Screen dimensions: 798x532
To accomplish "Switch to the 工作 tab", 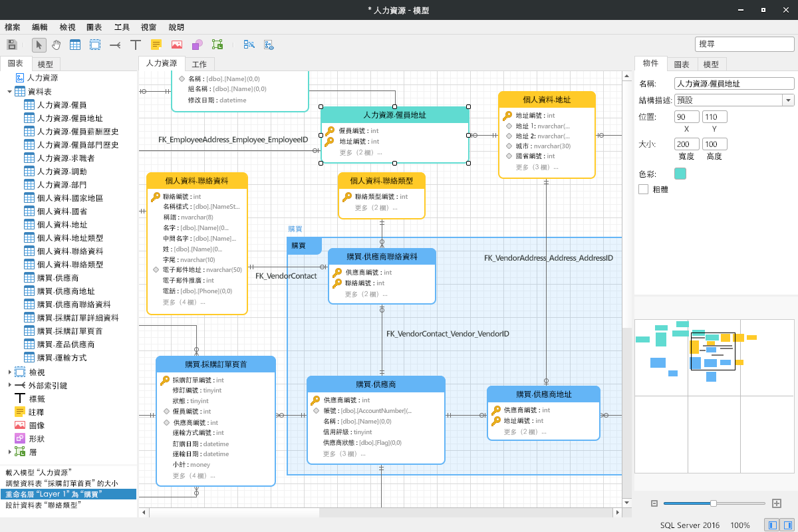I will (x=199, y=65).
